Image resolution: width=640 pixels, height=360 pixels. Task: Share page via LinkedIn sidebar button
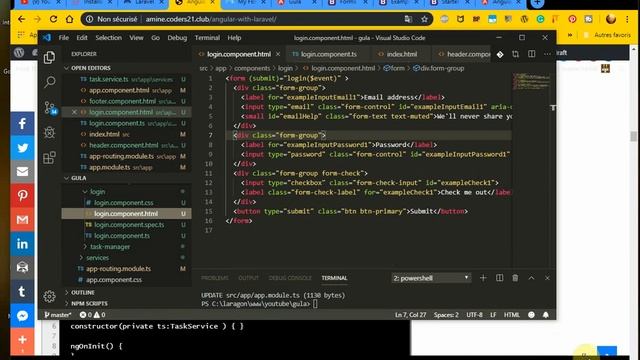[22, 244]
